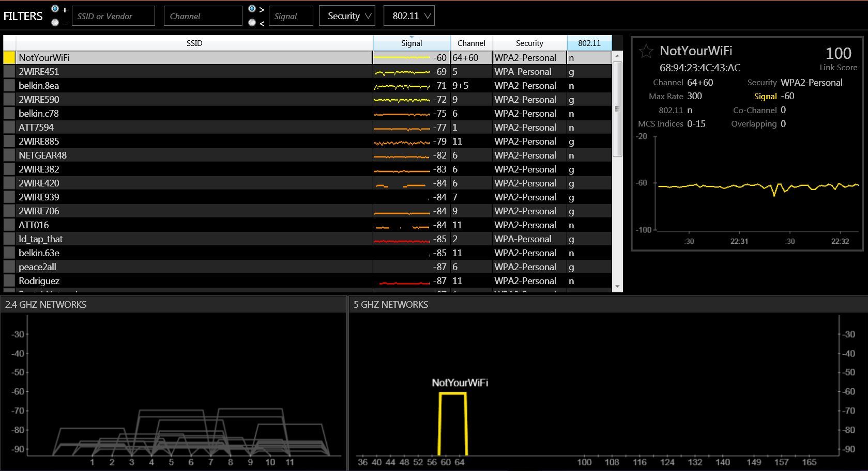The height and width of the screenshot is (471, 868).
Task: Click the Signal filter input box
Action: 291,16
